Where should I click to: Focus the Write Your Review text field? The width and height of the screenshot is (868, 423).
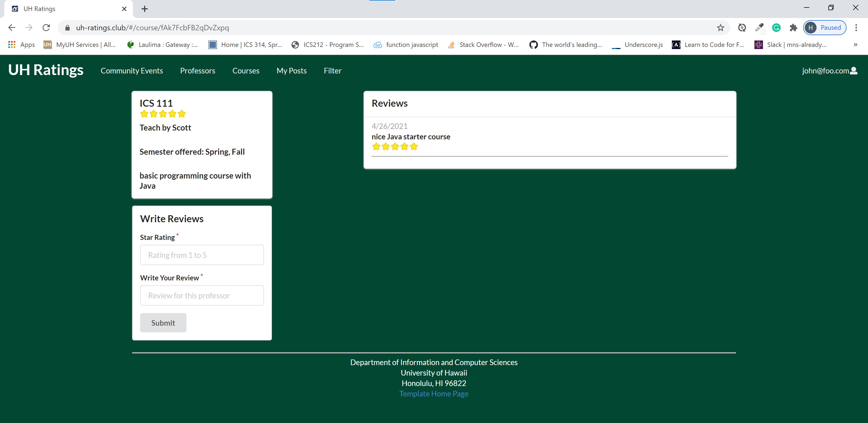tap(201, 295)
